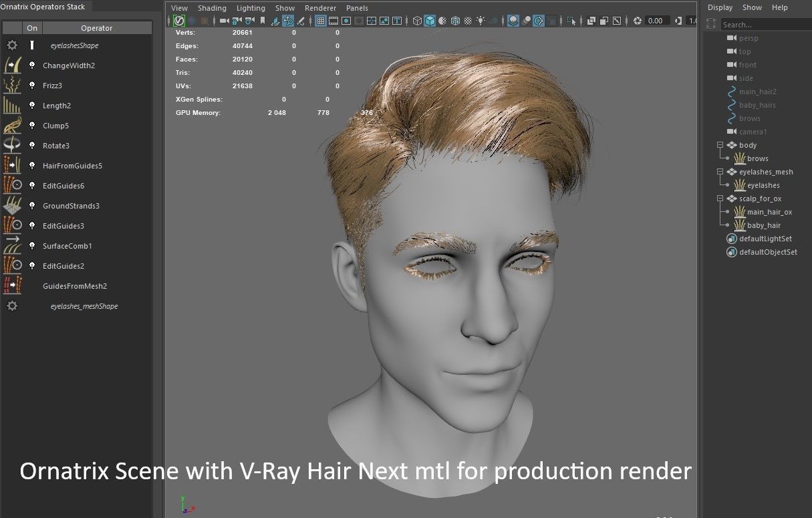
Task: Open the Panels menu in viewport
Action: click(357, 8)
